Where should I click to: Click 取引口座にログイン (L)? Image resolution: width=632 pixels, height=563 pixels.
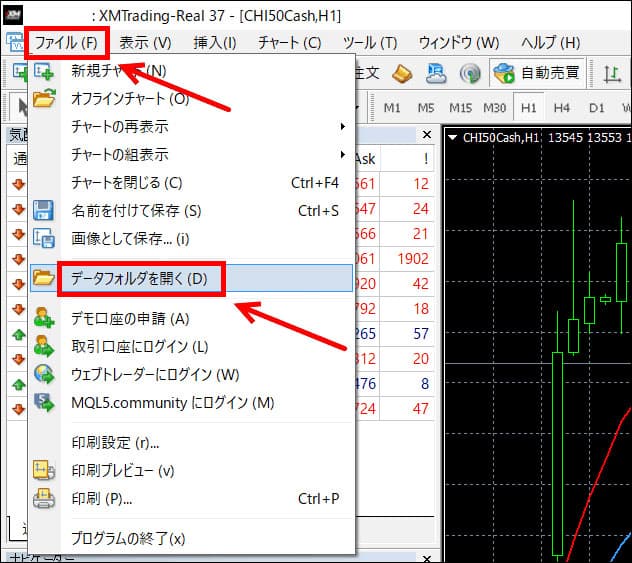(140, 347)
